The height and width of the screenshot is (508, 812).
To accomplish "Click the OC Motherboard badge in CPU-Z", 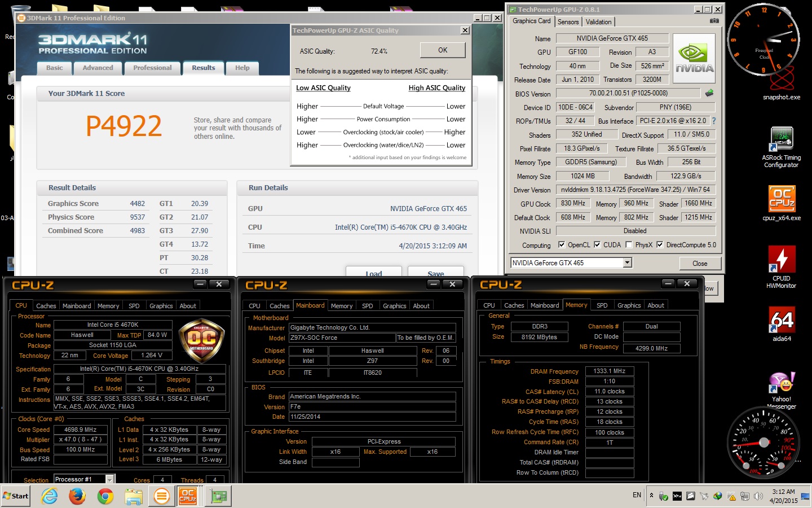I will [x=201, y=341].
